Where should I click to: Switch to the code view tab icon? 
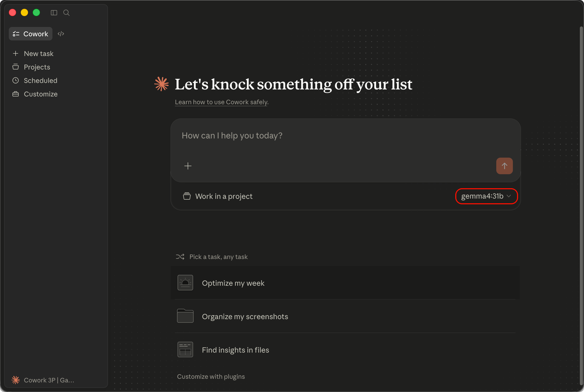[x=61, y=34]
